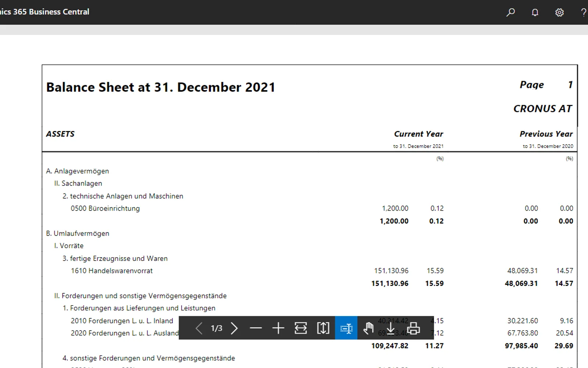
Task: Click '0500 Büroeinrichtung' account line
Action: pos(105,208)
